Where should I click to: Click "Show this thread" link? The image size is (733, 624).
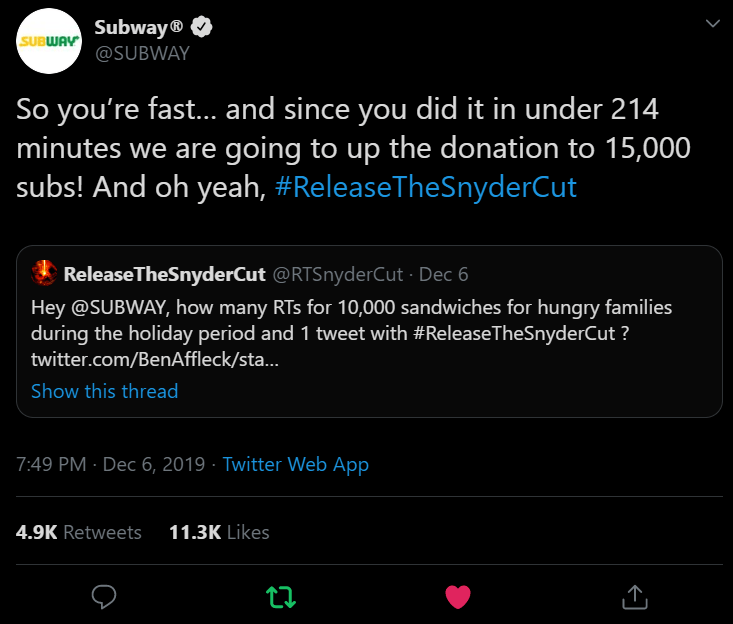click(104, 391)
